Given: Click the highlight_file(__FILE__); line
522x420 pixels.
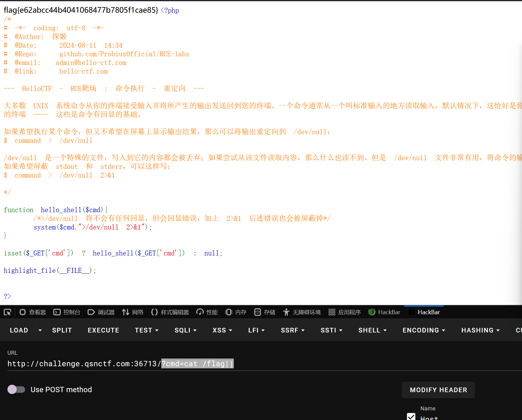Looking at the screenshot, I should point(50,271).
